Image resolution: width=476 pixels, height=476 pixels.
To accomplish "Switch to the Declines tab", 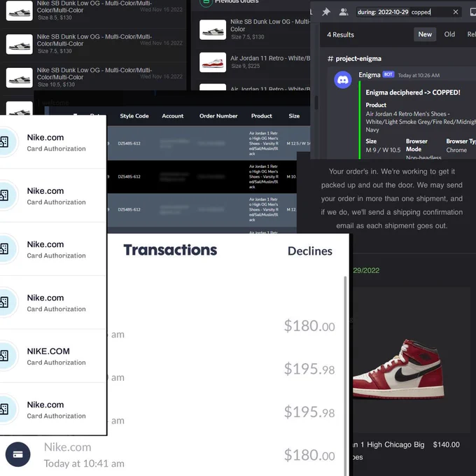I will [309, 251].
